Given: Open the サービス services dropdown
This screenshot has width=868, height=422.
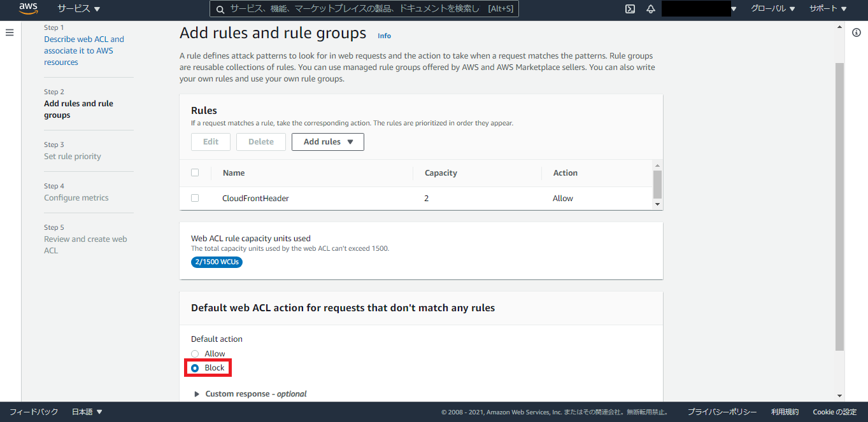Looking at the screenshot, I should pos(79,9).
